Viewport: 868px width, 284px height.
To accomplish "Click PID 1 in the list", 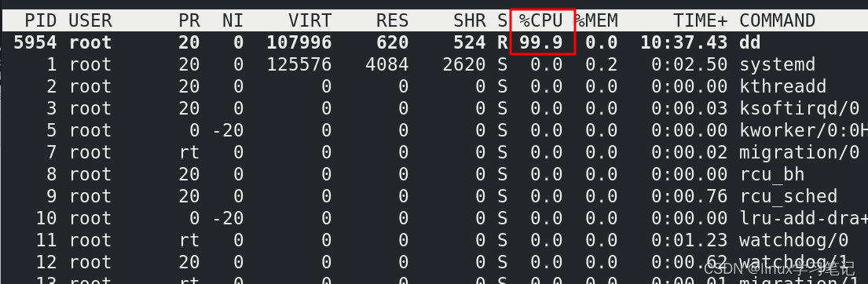I will tap(52, 64).
